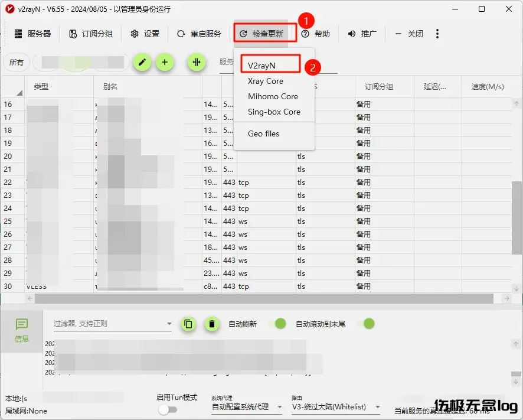Image resolution: width=523 pixels, height=420 pixels.
Task: Click the horizontal scroll right arrow
Action: (507, 298)
